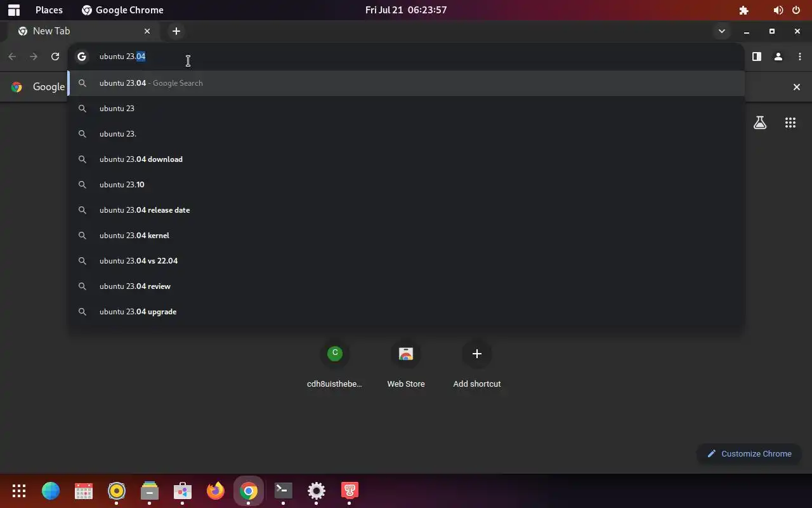
Task: Click the back navigation arrow
Action: pyautogui.click(x=12, y=57)
